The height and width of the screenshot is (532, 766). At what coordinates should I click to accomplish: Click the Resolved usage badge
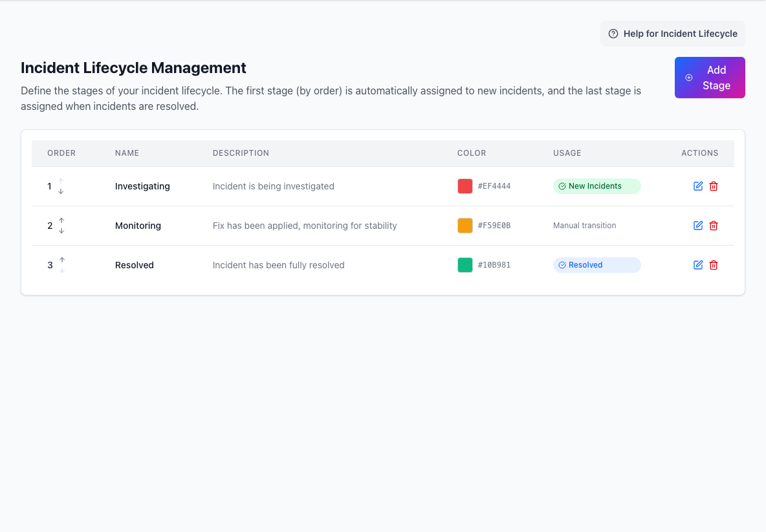coord(597,265)
